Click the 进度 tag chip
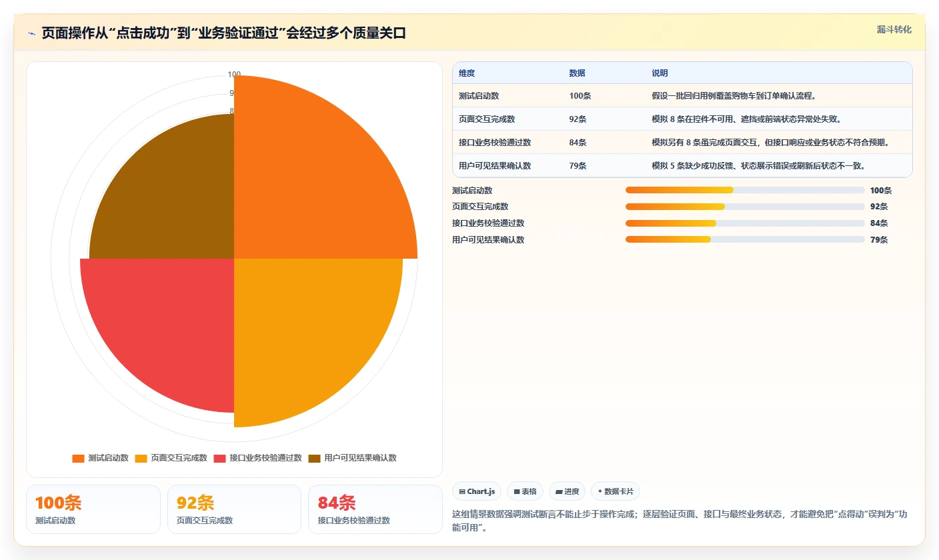Viewport: 939px width, 560px height. pos(568,491)
